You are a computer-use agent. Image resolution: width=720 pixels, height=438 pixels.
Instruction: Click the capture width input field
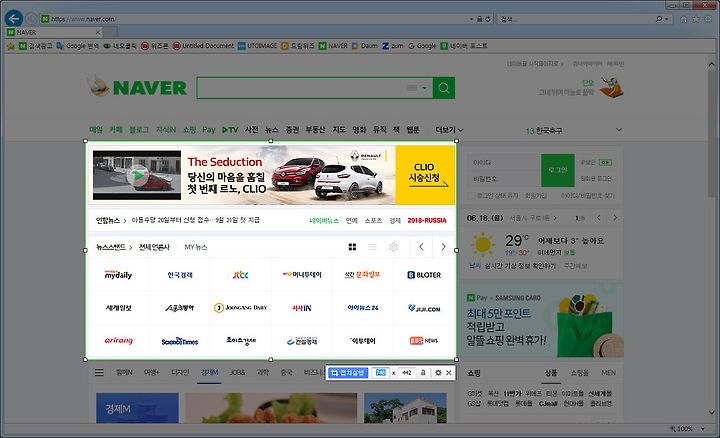pos(381,373)
